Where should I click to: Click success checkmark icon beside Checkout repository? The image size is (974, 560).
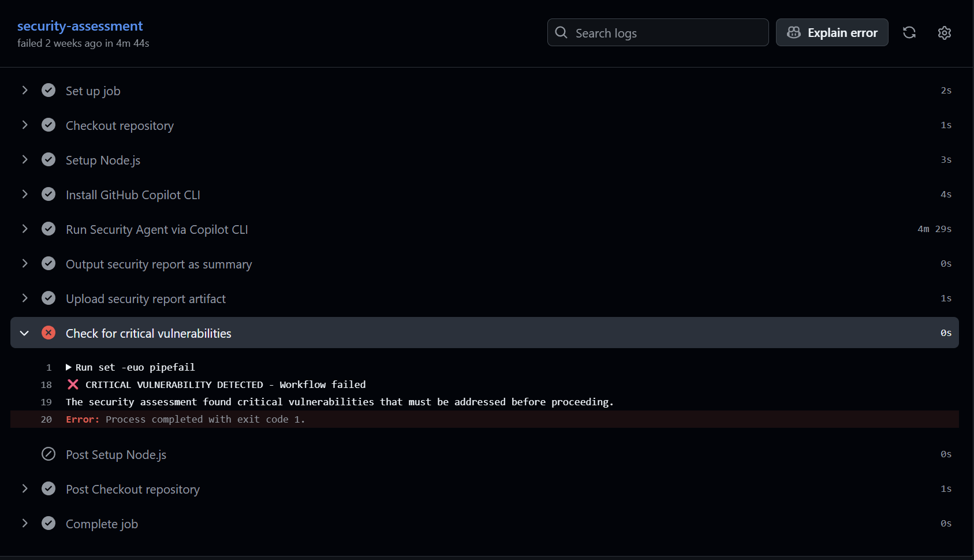48,125
